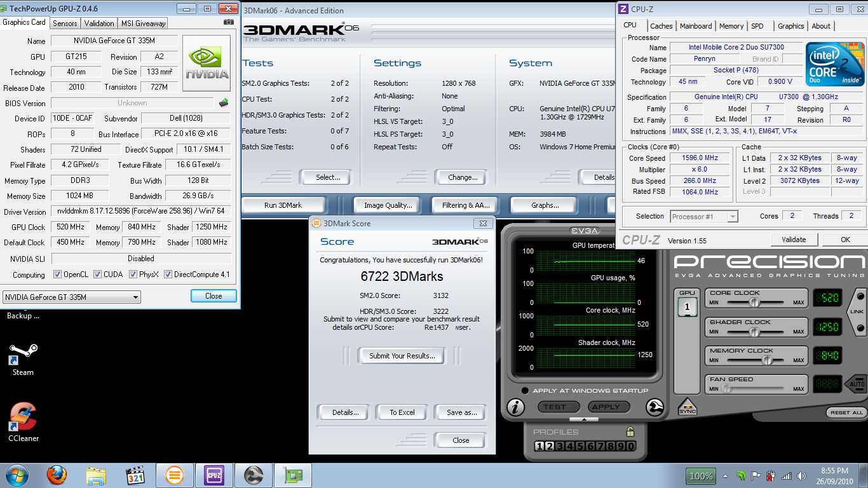Open EVGA Precision wrench settings icon
Screen dimensions: 868x488
pyautogui.click(x=655, y=407)
